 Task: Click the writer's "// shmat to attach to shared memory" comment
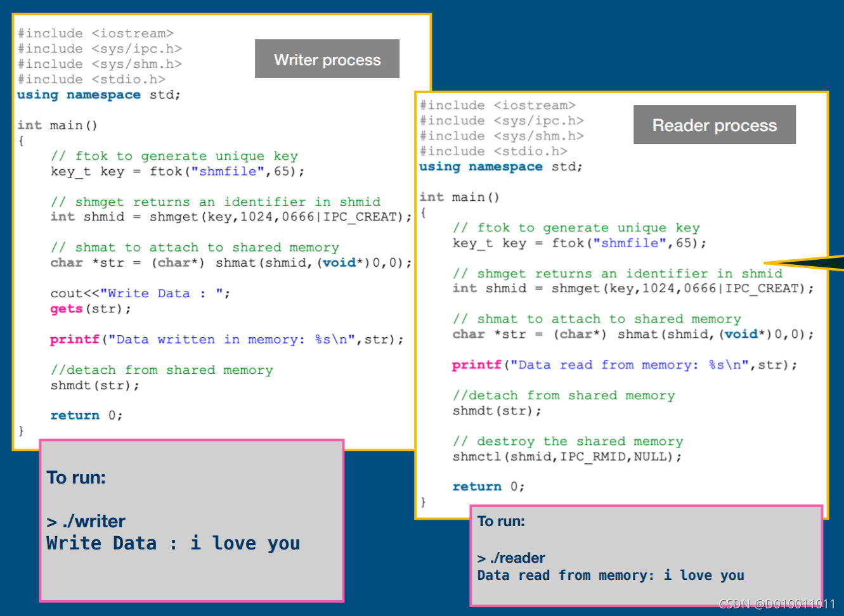(195, 247)
